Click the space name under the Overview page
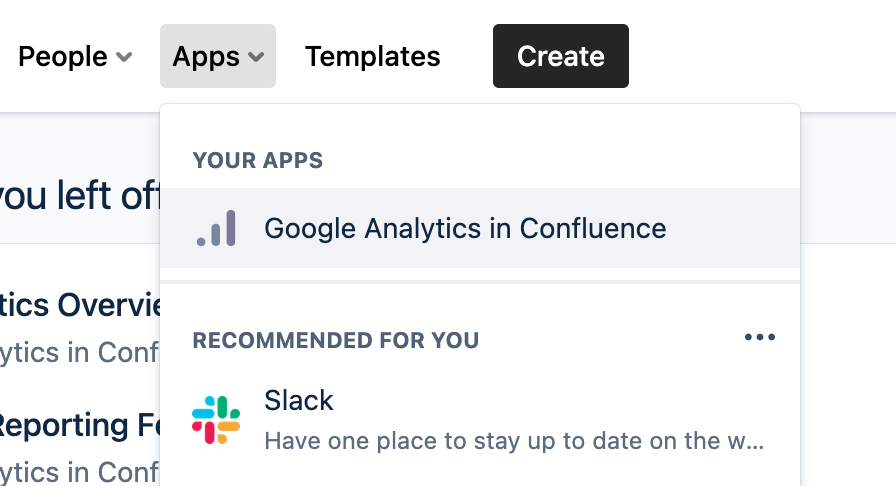 point(80,352)
